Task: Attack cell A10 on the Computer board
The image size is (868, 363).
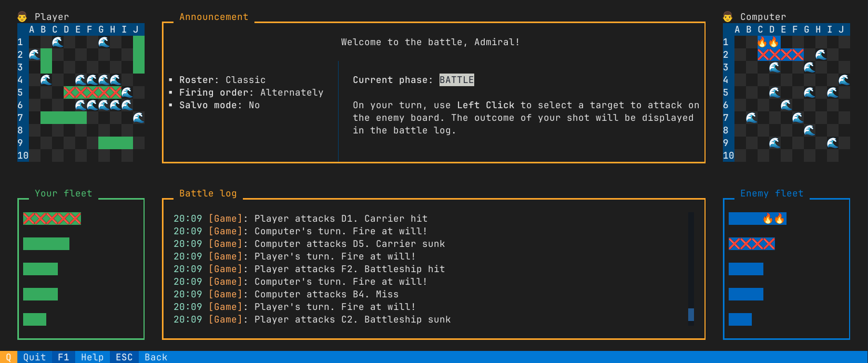Action: click(x=739, y=155)
